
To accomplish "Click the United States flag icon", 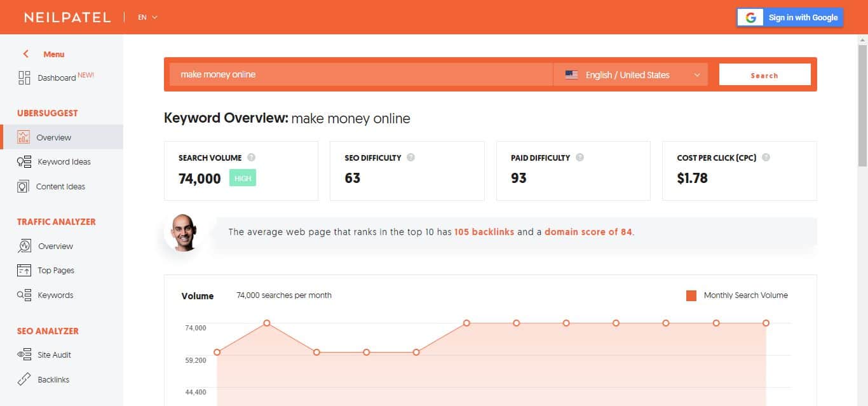I will [x=571, y=74].
